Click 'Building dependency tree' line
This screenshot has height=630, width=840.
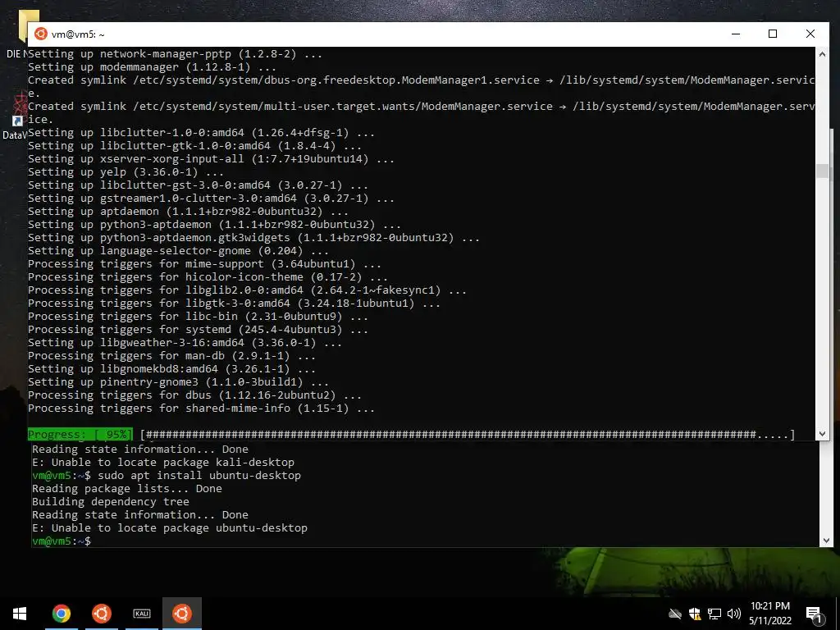click(111, 502)
